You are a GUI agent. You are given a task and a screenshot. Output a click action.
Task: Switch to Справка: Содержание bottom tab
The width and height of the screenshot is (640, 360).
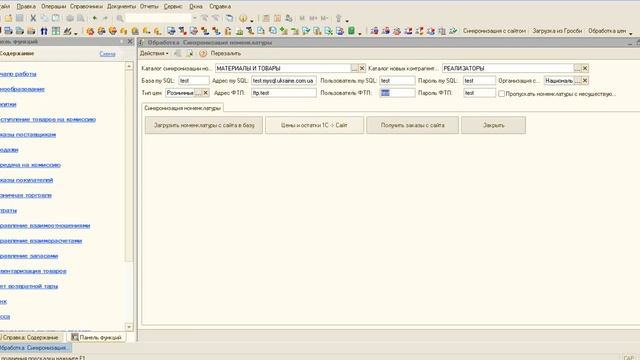(31, 338)
